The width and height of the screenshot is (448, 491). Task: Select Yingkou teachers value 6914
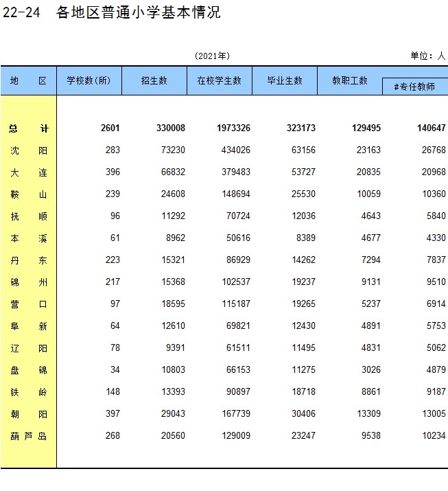pyautogui.click(x=436, y=304)
